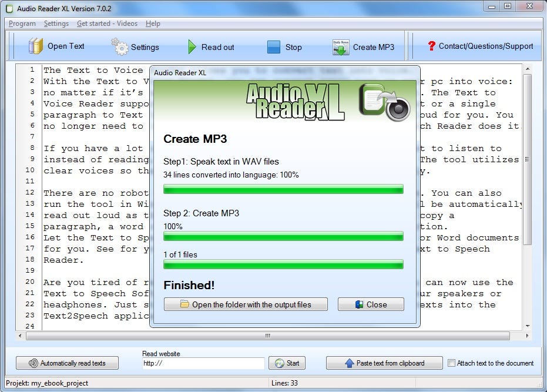This screenshot has height=392, width=547.
Task: Click the Create MP3 label in the toolbar
Action: [x=374, y=47]
